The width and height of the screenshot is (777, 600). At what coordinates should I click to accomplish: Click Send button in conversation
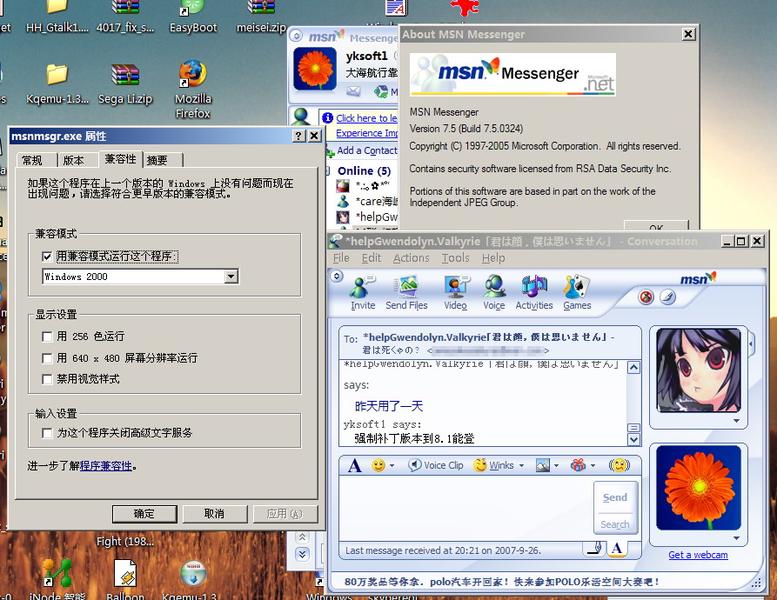pos(615,497)
